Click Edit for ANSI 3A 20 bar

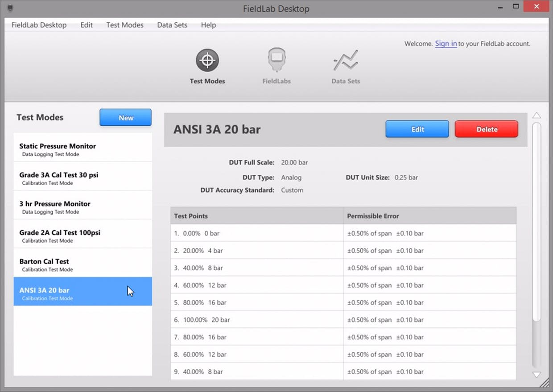coord(417,129)
